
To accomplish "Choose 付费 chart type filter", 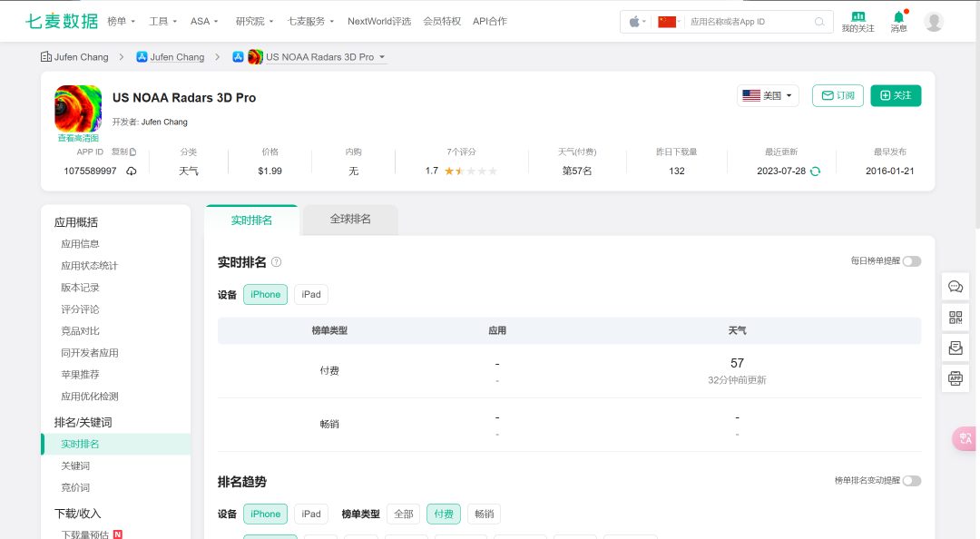I will (444, 514).
